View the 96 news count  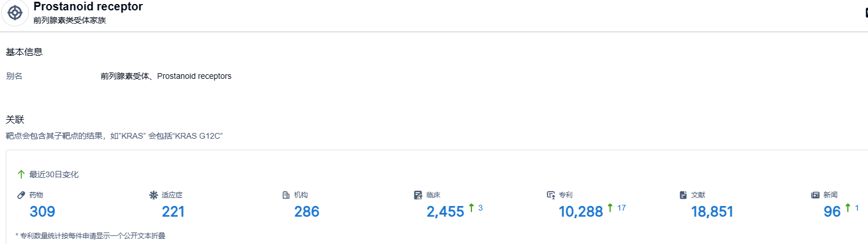coord(832,212)
